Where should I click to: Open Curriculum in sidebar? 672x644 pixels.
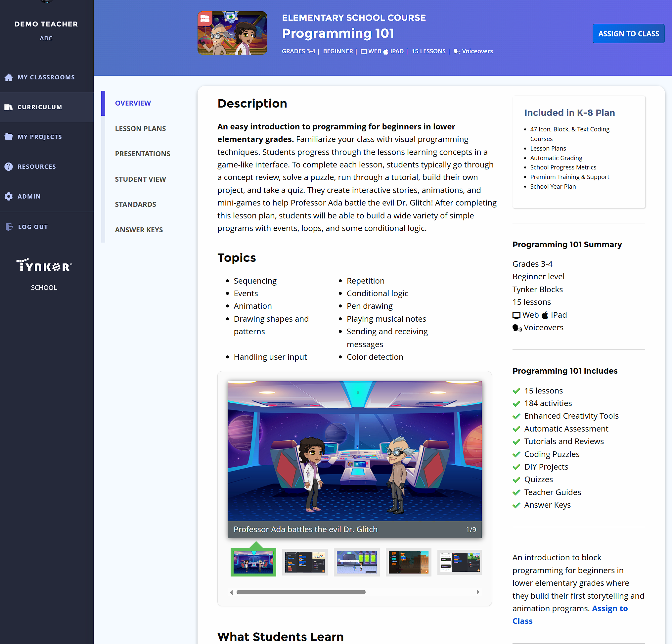point(47,107)
